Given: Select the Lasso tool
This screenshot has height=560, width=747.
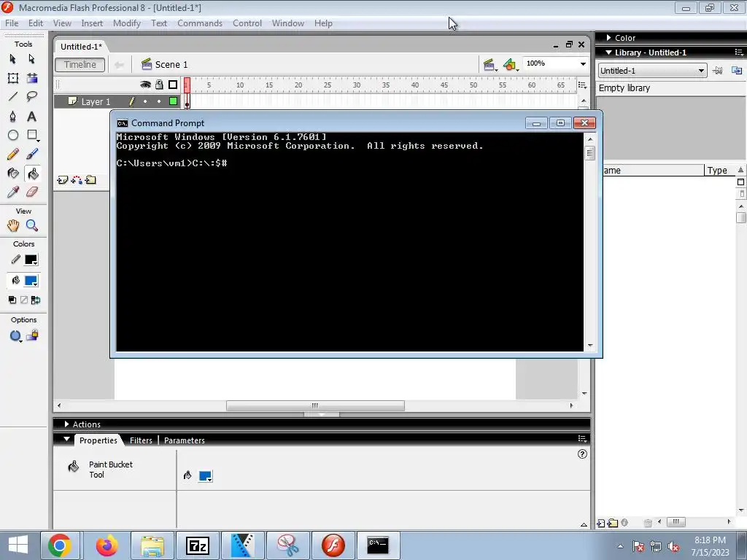Looking at the screenshot, I should click(32, 97).
